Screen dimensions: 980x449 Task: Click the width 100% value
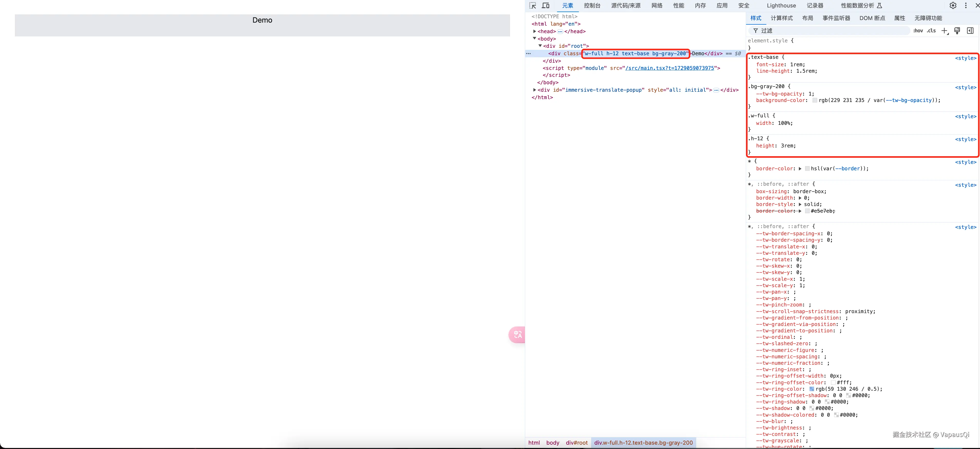[x=784, y=123]
